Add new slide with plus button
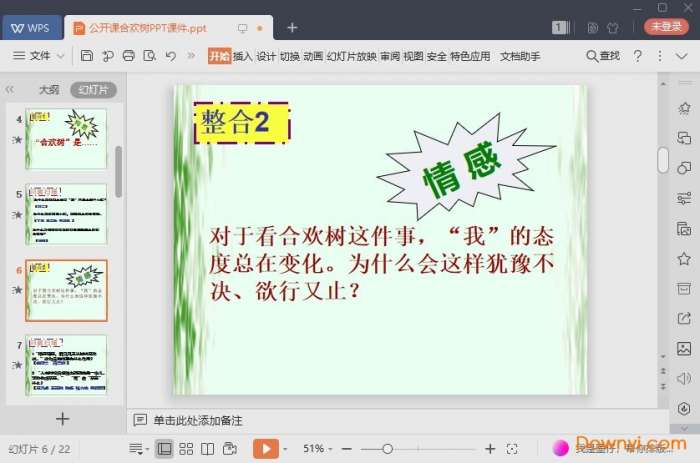The height and width of the screenshot is (463, 700). (x=62, y=418)
